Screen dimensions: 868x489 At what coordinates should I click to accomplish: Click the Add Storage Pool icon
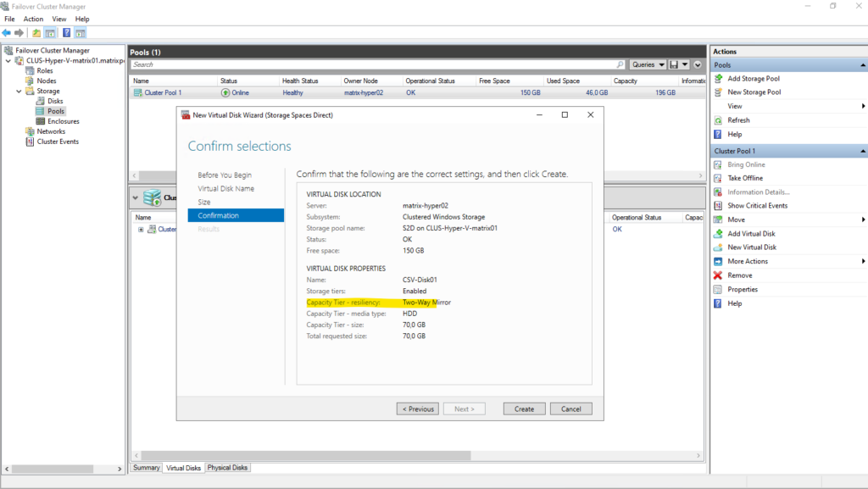point(718,79)
